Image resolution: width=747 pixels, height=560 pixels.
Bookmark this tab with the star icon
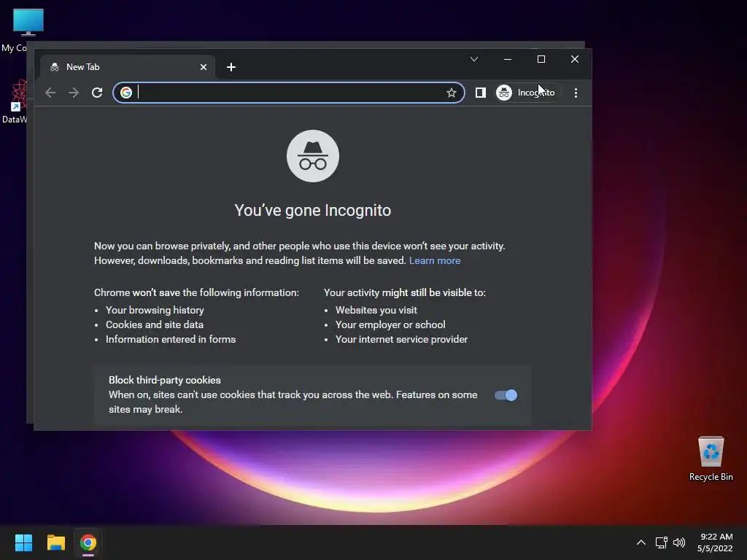pyautogui.click(x=451, y=93)
